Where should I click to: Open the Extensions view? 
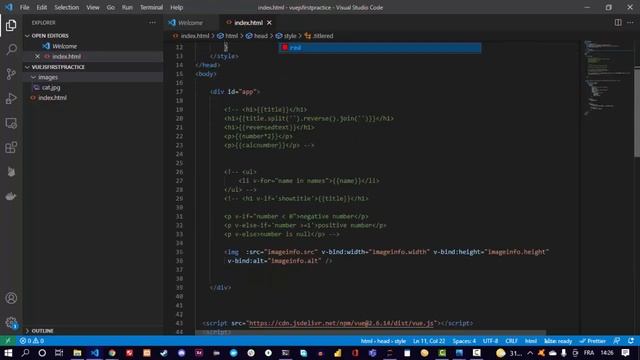[x=11, y=147]
